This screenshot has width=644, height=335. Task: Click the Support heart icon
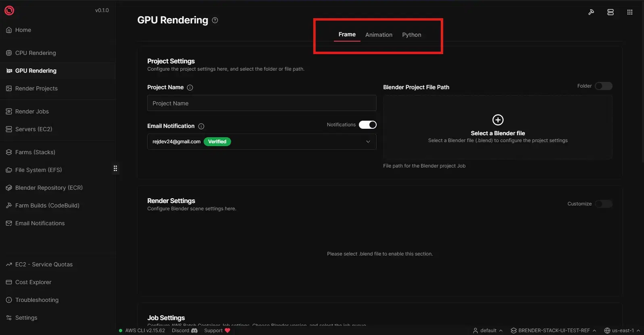227,331
